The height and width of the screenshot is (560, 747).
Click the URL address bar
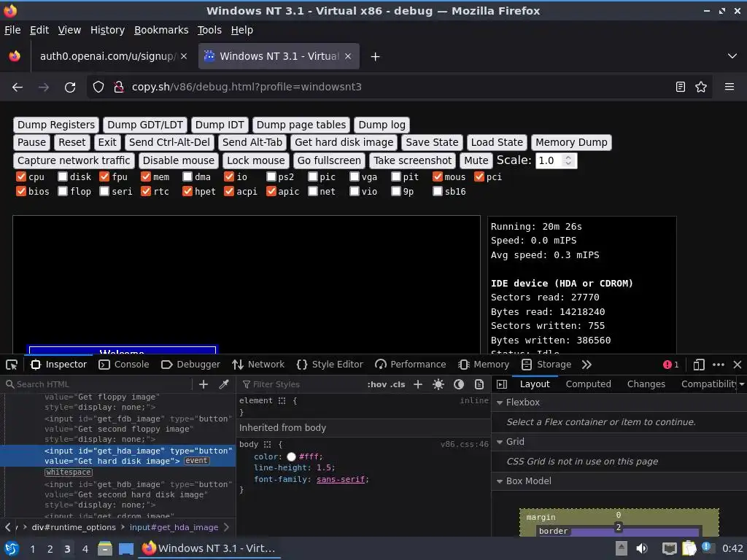pyautogui.click(x=398, y=87)
